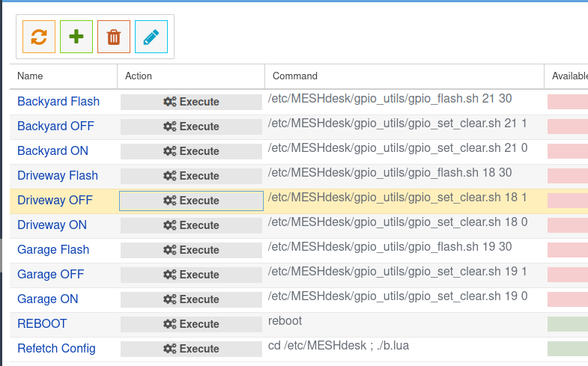The image size is (588, 366).
Task: Sort by the Name column header
Action: [x=31, y=76]
